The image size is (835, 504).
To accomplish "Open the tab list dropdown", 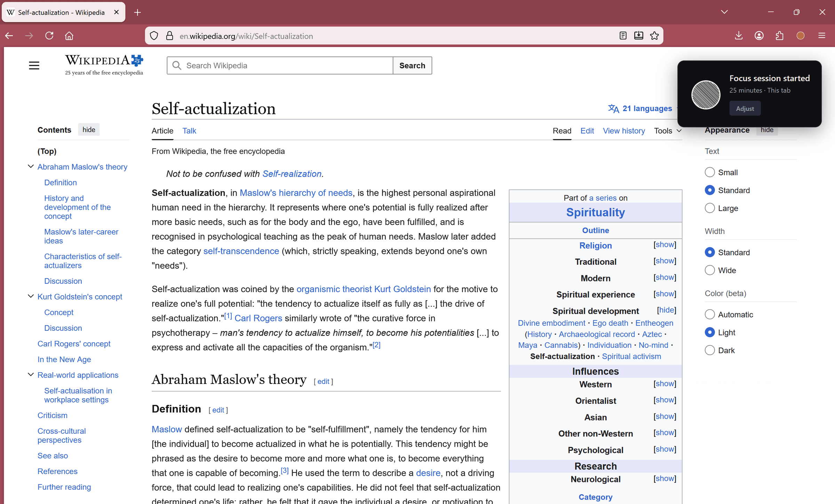I will tap(724, 12).
